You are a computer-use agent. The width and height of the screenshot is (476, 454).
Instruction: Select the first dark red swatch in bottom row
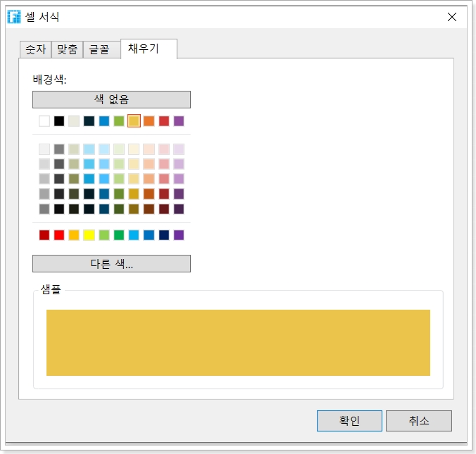coord(44,235)
